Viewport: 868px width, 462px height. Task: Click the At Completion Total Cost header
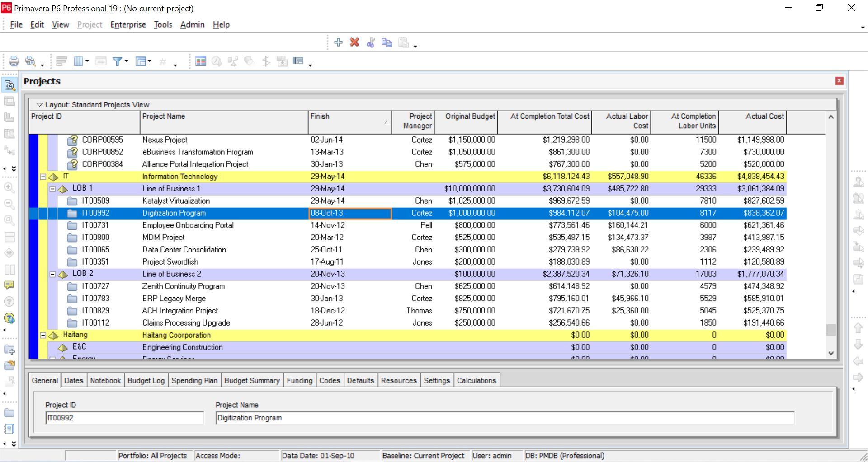coord(544,122)
